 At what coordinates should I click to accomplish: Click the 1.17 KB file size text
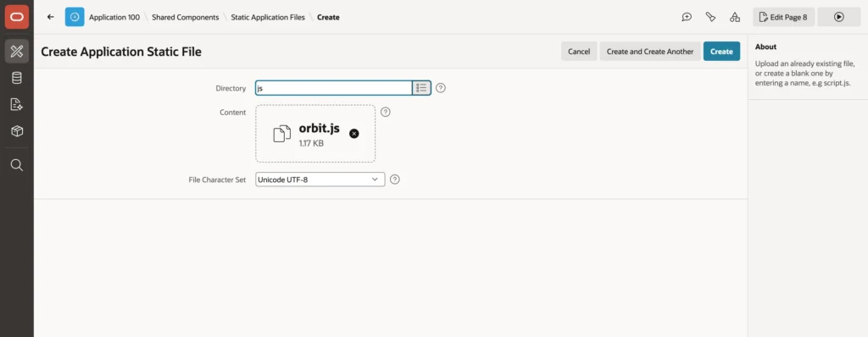click(x=311, y=143)
